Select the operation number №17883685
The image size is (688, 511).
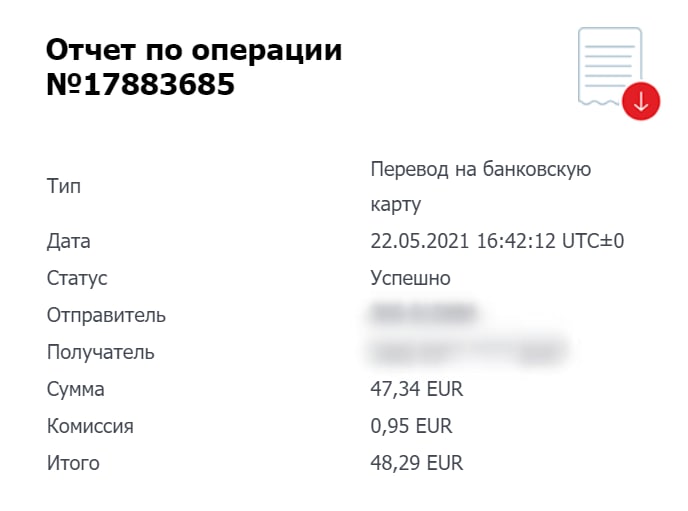(x=140, y=85)
